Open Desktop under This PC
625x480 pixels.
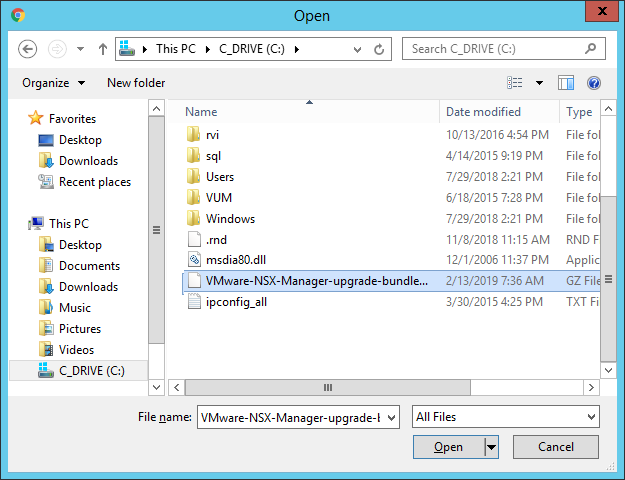click(70, 245)
